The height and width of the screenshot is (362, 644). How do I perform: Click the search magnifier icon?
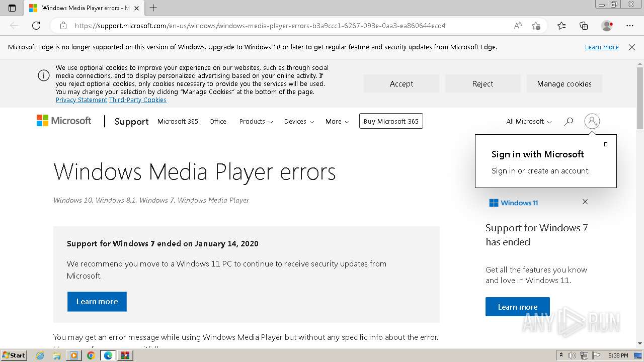569,121
